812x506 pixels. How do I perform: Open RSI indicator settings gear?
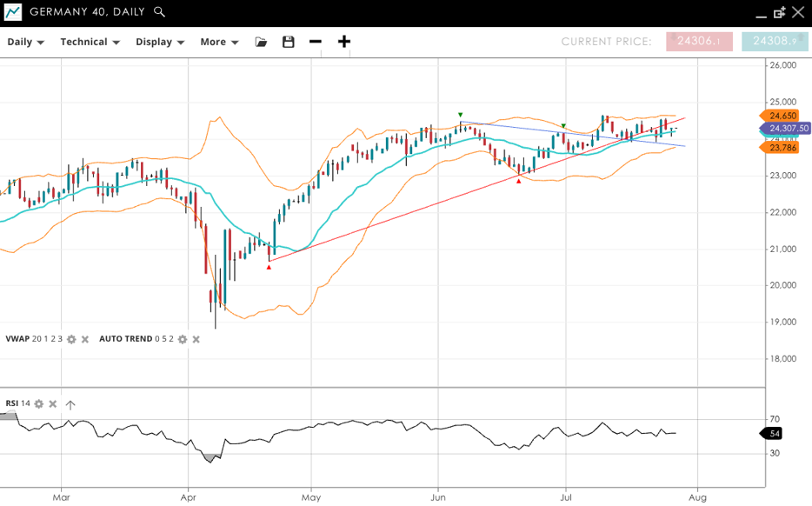(x=39, y=403)
